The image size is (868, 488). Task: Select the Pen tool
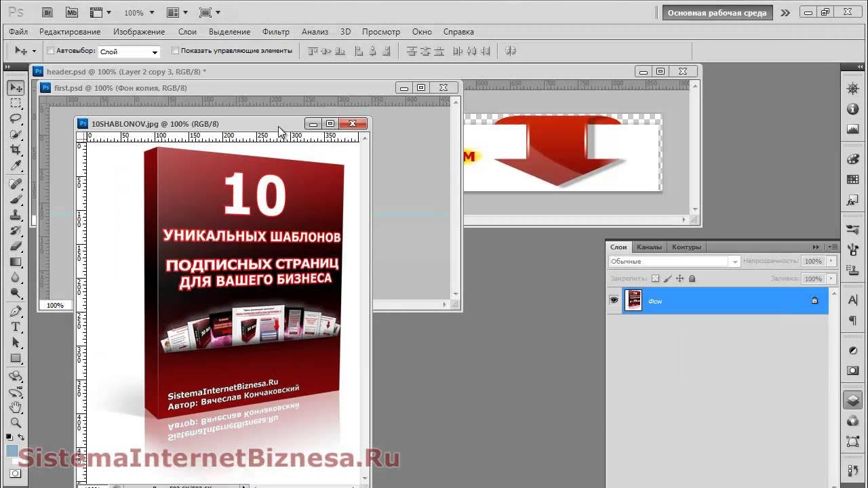point(16,311)
